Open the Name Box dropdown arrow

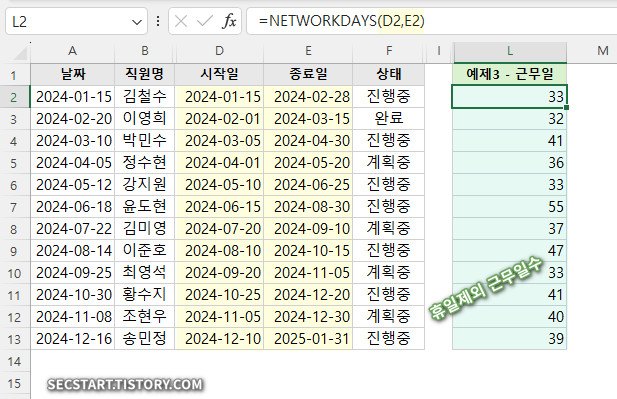tap(137, 22)
